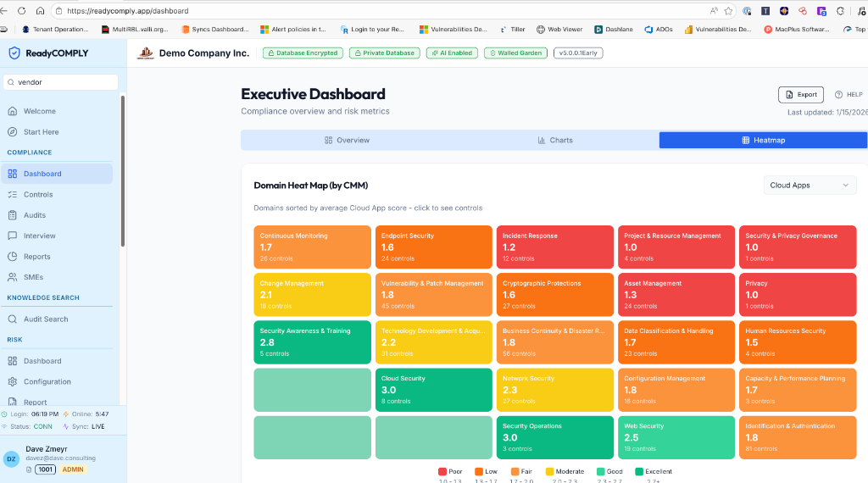Click the Risk Dashboard grid icon
868x483 pixels.
tap(12, 361)
